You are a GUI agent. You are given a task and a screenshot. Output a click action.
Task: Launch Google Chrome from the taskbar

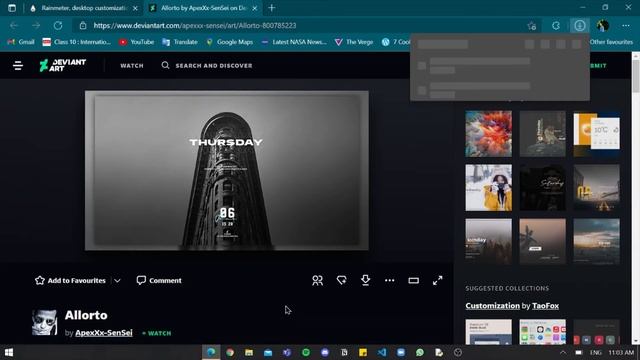230,352
